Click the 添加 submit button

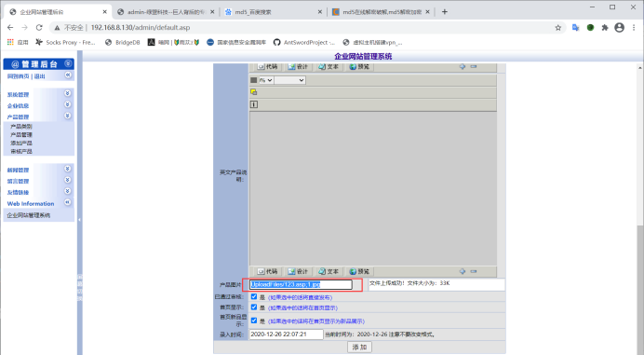[360, 347]
